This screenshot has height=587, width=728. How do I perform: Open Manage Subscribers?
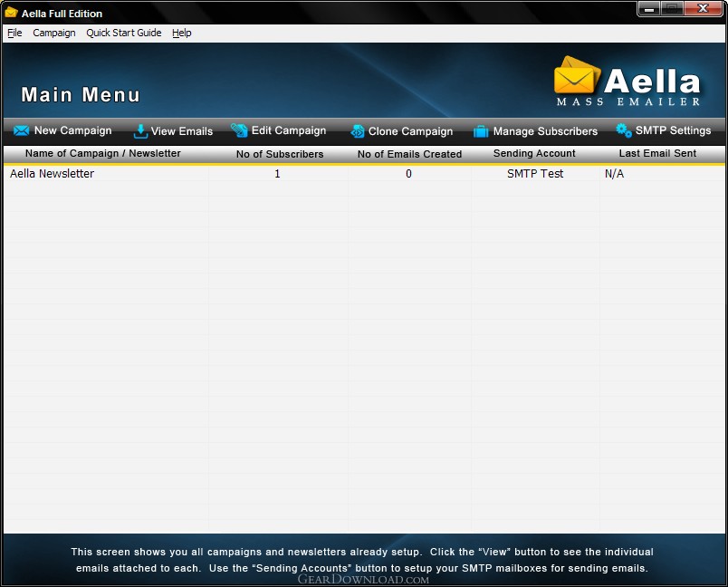point(535,131)
